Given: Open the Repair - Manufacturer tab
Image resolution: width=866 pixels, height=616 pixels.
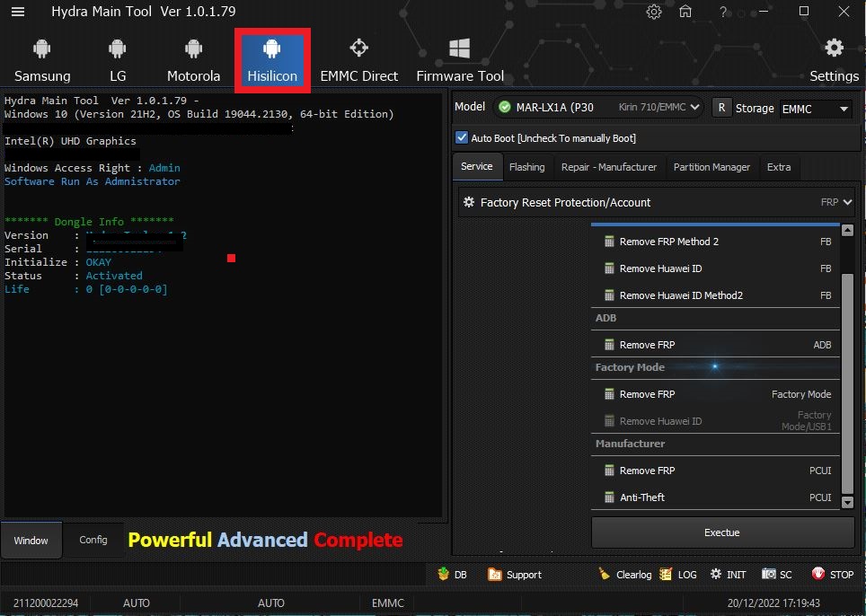Looking at the screenshot, I should 609,167.
